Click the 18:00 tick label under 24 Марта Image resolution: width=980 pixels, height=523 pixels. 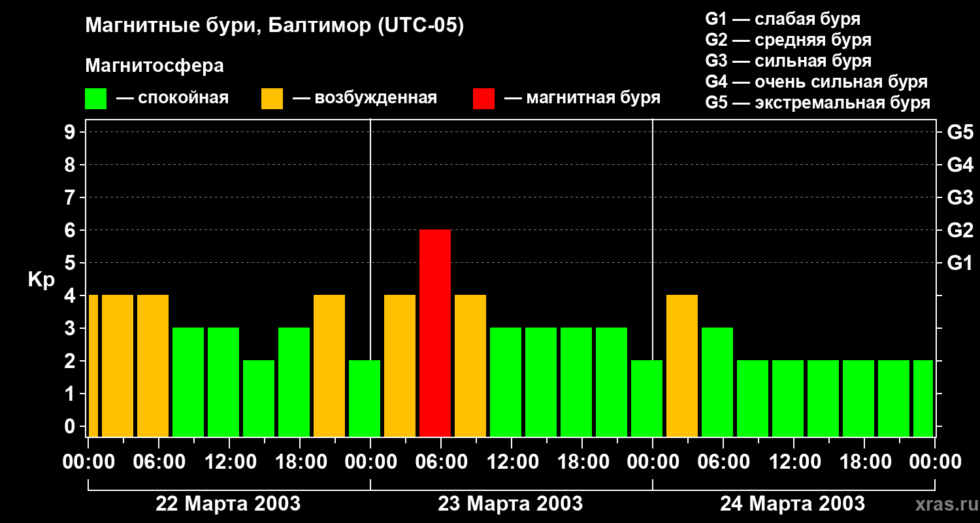[864, 462]
